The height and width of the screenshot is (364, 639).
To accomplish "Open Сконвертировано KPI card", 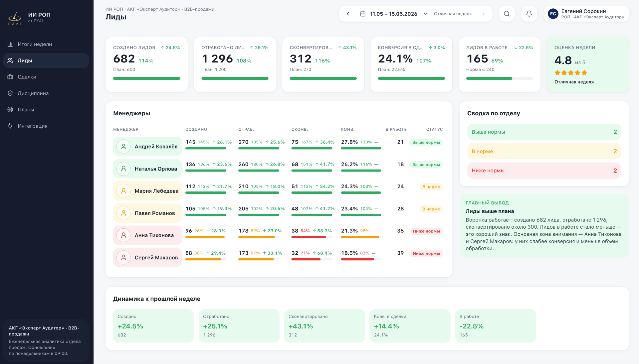I will [323, 64].
